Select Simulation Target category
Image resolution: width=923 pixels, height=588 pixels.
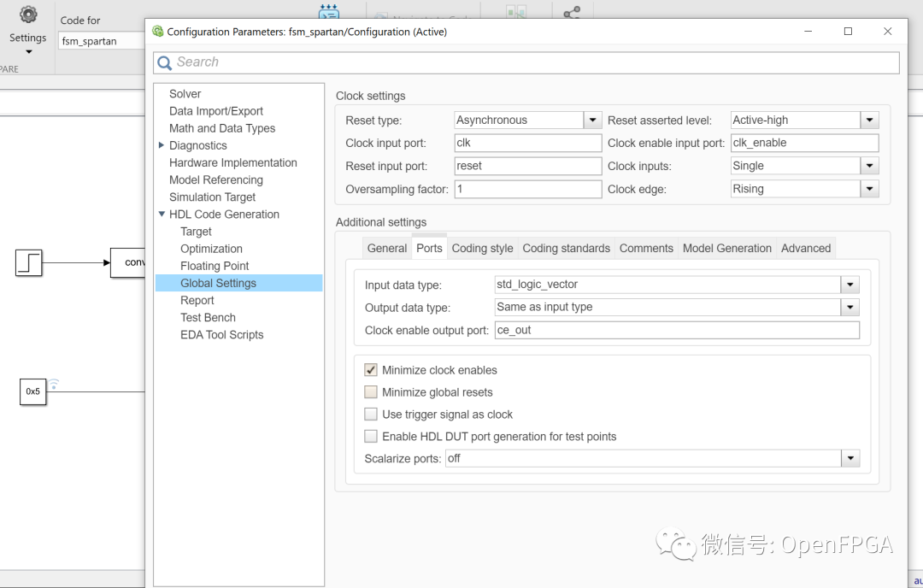coord(213,197)
